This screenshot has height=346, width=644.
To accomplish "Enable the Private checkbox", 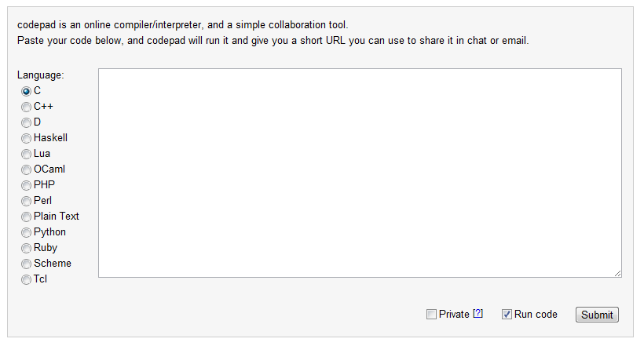I will tap(431, 315).
